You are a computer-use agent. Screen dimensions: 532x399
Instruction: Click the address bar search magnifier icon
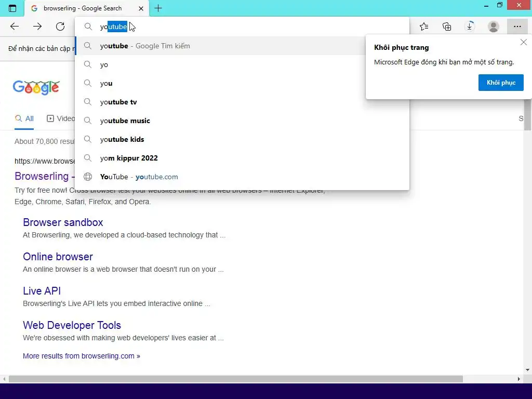[x=88, y=26]
